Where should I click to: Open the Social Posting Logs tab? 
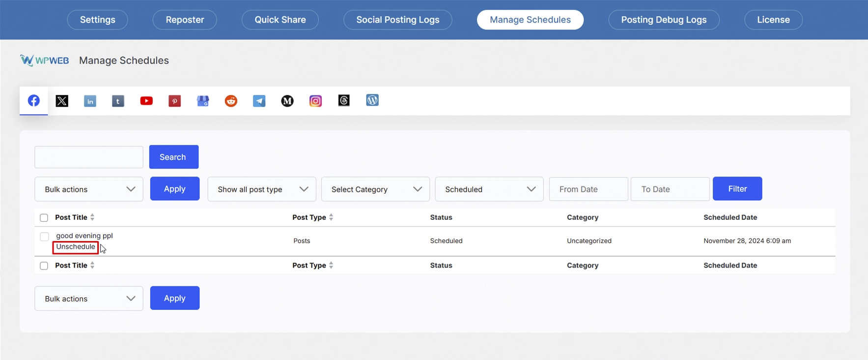pos(398,20)
